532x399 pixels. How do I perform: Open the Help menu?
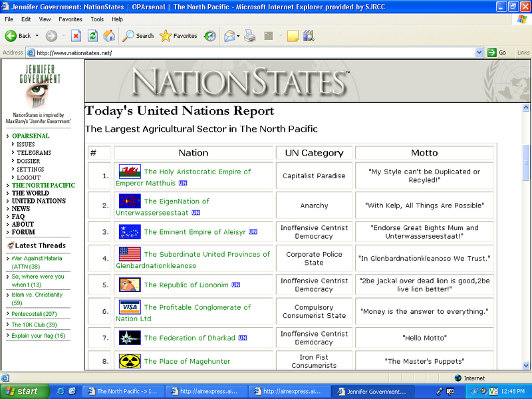117,19
